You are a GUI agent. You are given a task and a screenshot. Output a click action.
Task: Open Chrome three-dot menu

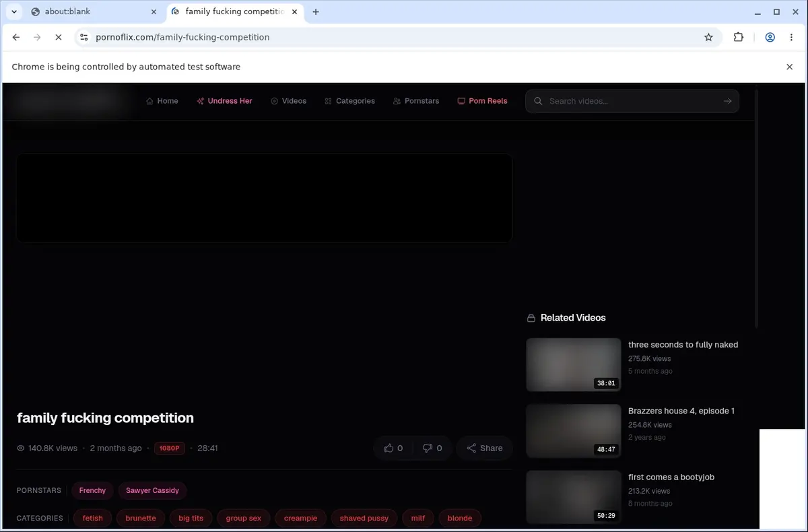(790, 38)
